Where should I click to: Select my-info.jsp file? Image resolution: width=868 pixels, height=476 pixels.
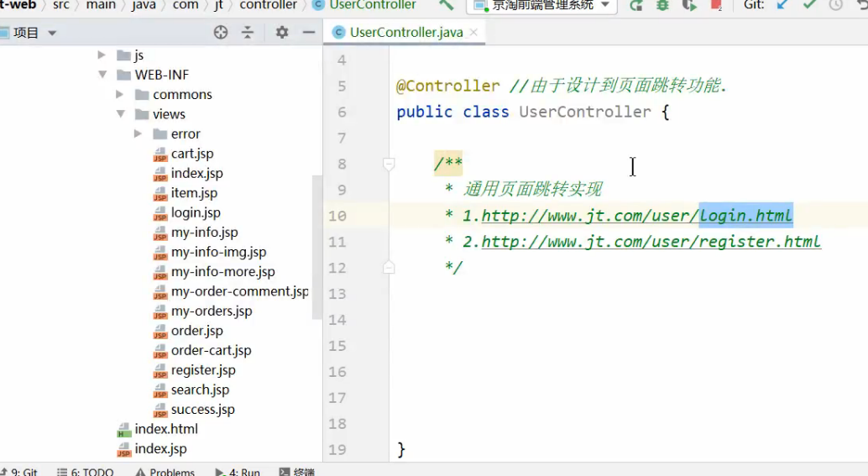point(204,232)
